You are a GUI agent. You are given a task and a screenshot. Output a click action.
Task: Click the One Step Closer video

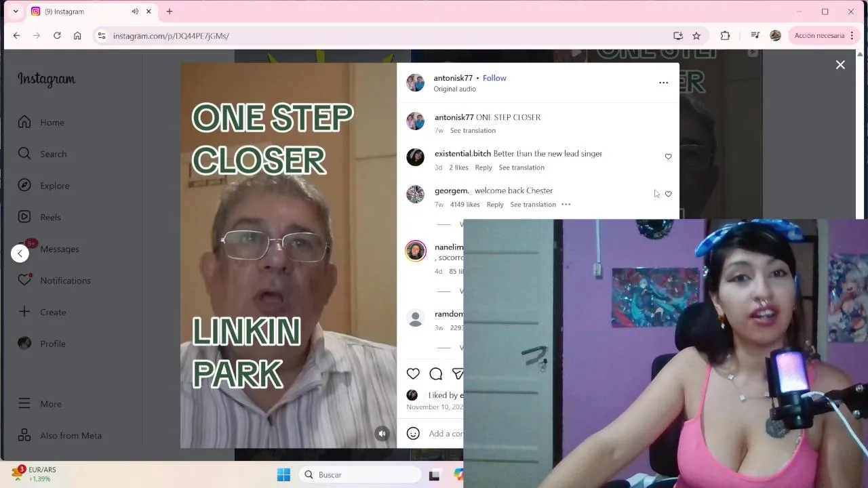pyautogui.click(x=288, y=256)
